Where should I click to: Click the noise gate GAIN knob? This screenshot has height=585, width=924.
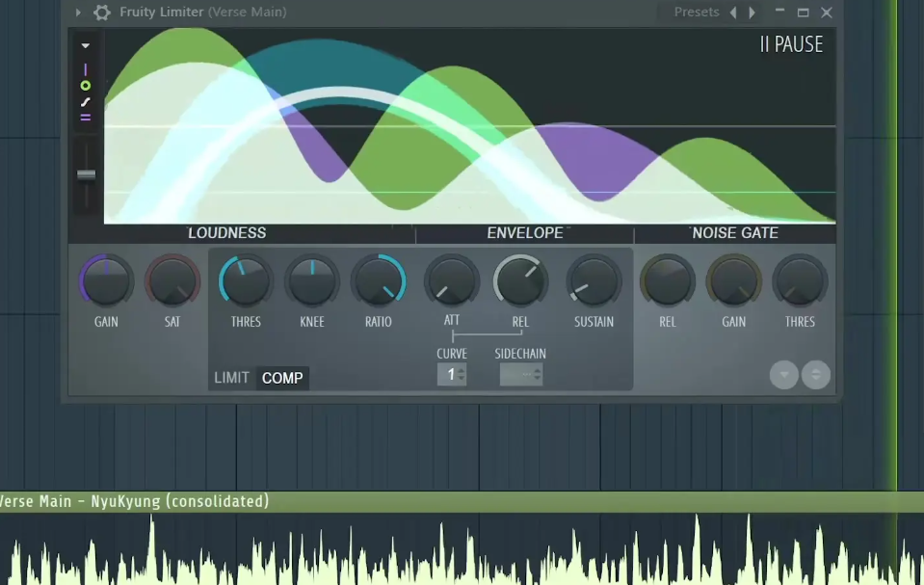[733, 280]
